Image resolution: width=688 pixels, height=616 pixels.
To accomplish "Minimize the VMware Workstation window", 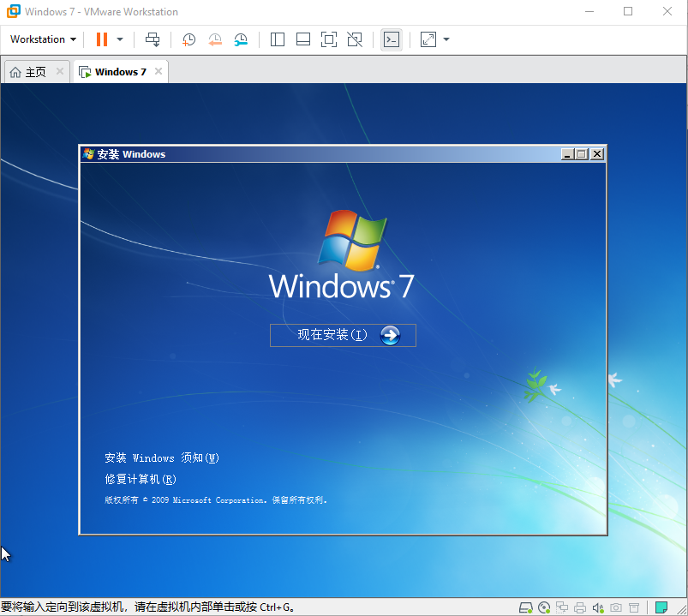I will click(x=589, y=11).
